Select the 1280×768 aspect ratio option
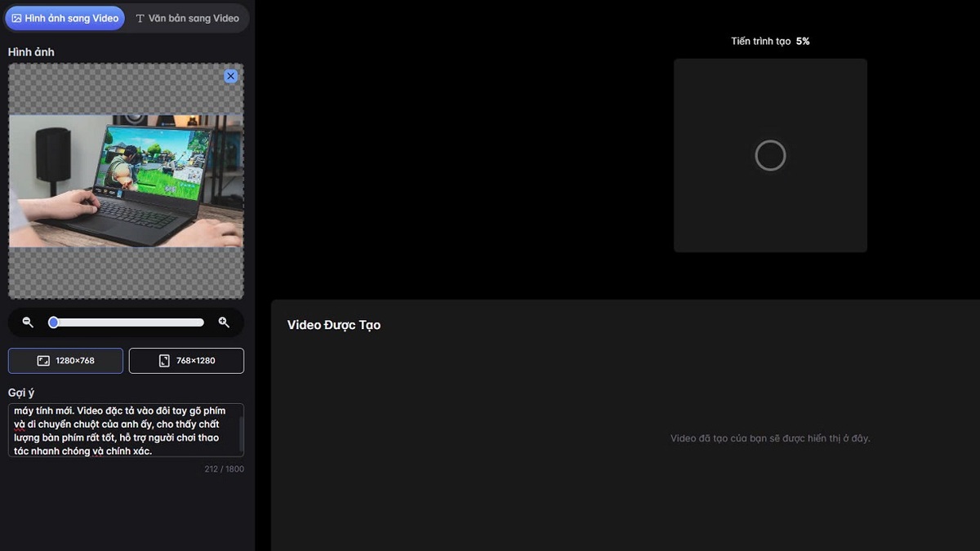 [65, 361]
